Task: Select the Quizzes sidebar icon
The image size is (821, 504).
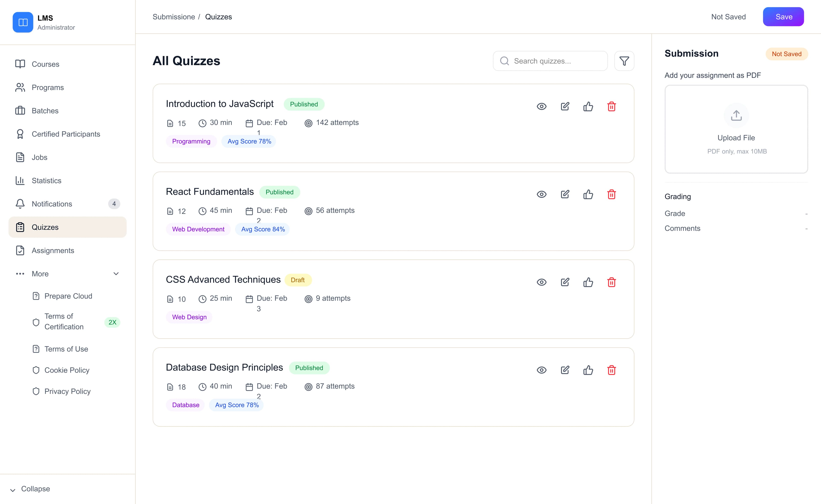Action: pos(20,227)
